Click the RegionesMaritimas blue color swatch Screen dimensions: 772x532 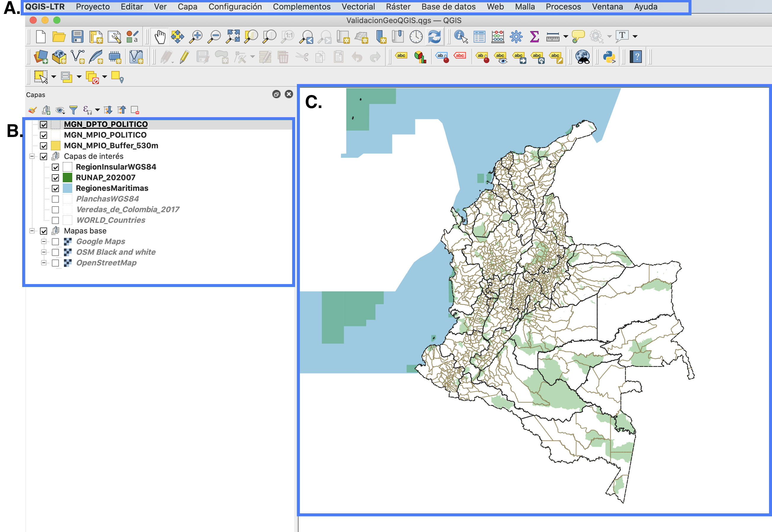click(x=67, y=188)
